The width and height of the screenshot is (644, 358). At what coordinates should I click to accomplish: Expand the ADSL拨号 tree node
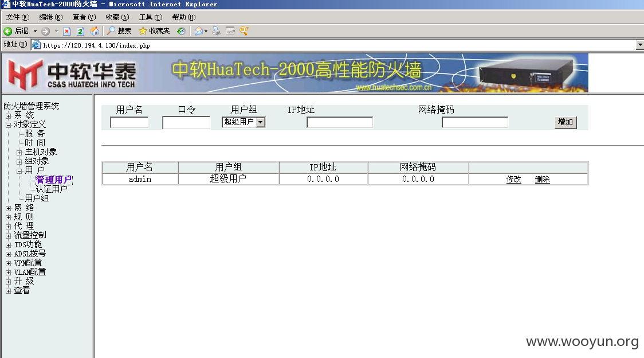(8, 254)
